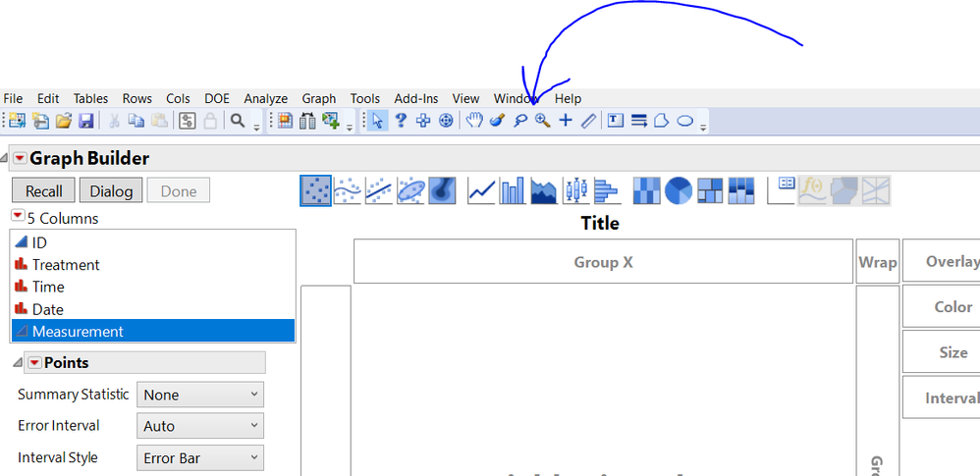The height and width of the screenshot is (476, 980).
Task: Choose the Pie chart element
Action: pyautogui.click(x=679, y=190)
